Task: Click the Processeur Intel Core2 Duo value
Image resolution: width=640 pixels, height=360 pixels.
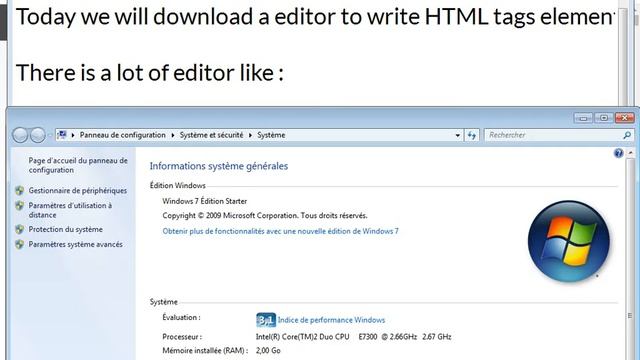Action: pos(353,337)
